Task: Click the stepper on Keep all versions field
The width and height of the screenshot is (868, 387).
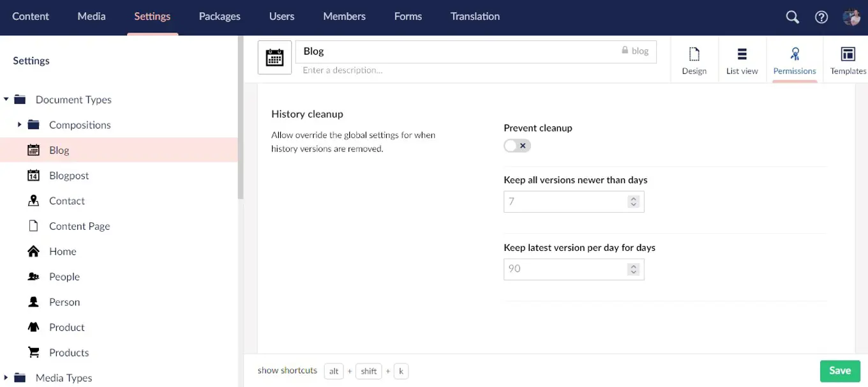Action: pyautogui.click(x=633, y=202)
